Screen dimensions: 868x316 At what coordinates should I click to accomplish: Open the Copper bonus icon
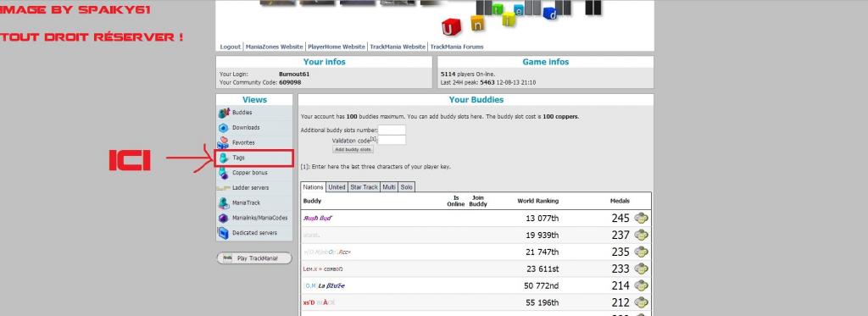[x=223, y=173]
